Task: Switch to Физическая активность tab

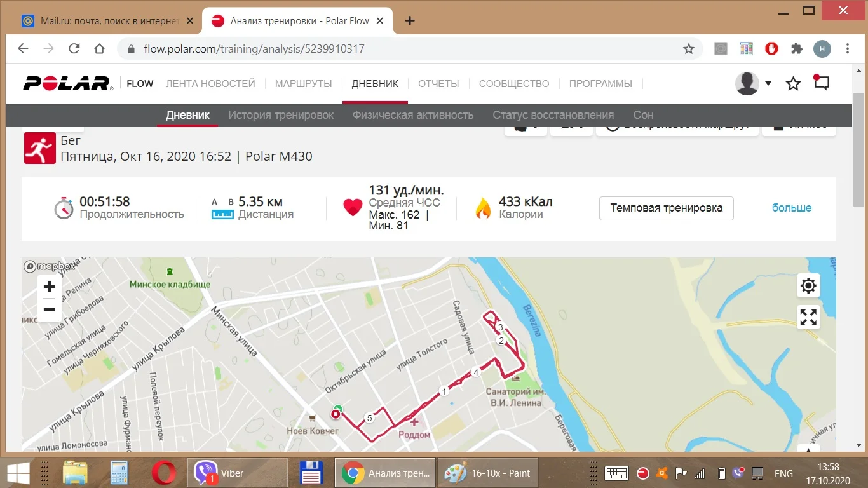Action: 413,115
